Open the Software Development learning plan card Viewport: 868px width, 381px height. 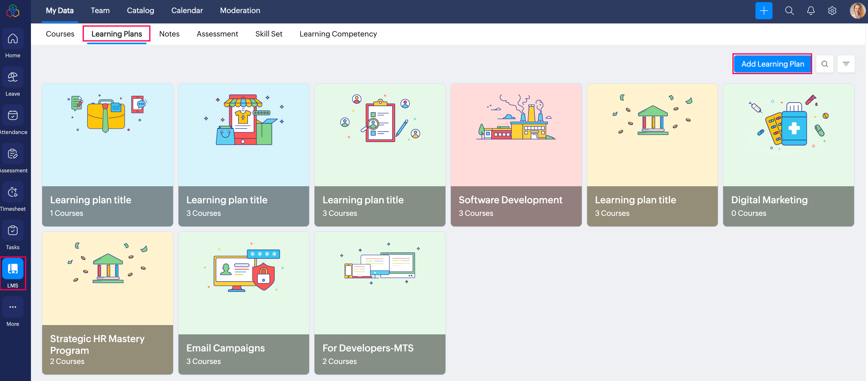click(x=516, y=155)
